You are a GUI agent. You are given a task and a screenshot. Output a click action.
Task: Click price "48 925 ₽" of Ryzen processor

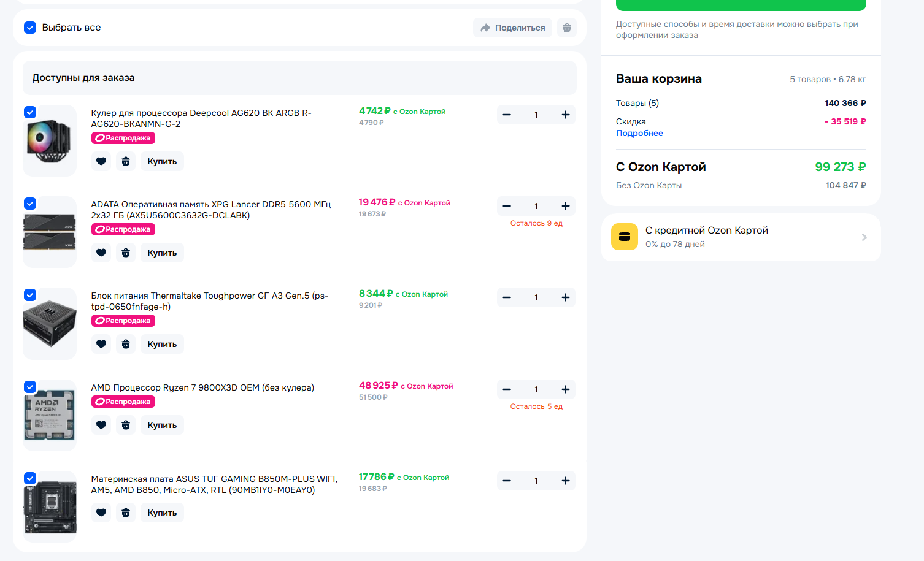(x=379, y=386)
